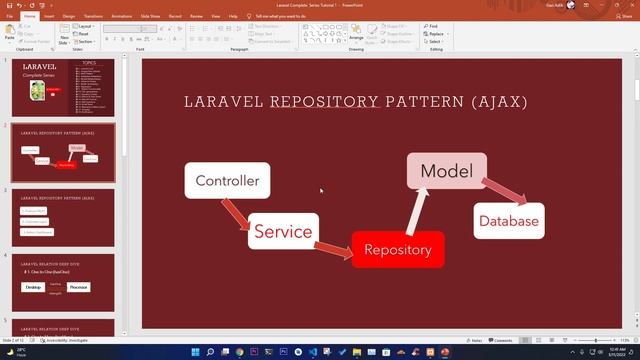Open Google Chrome from taskbar
Viewport: 640px width, 360px height.
(240, 352)
